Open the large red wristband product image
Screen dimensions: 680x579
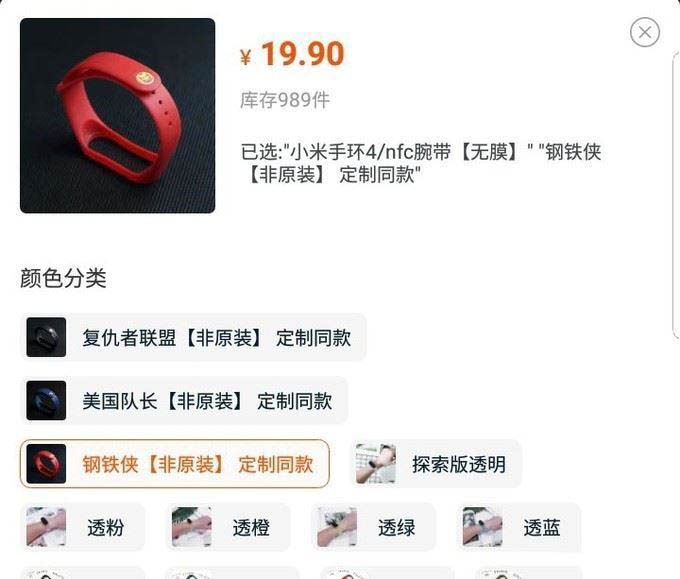(x=118, y=116)
